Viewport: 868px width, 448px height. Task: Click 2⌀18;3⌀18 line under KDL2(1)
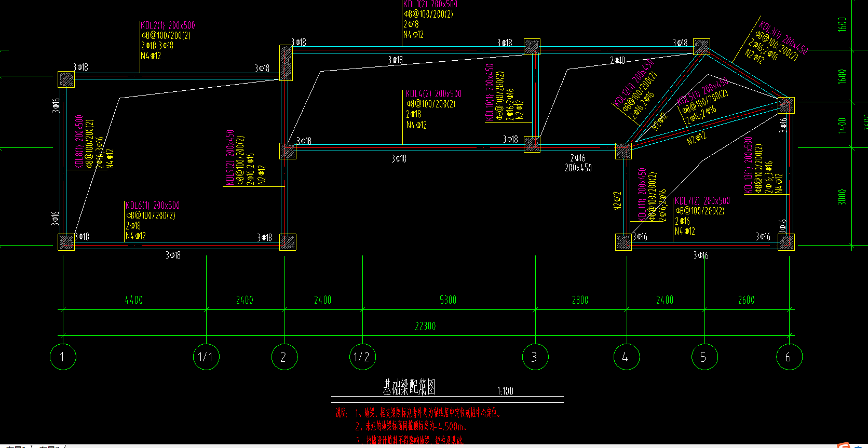click(158, 46)
